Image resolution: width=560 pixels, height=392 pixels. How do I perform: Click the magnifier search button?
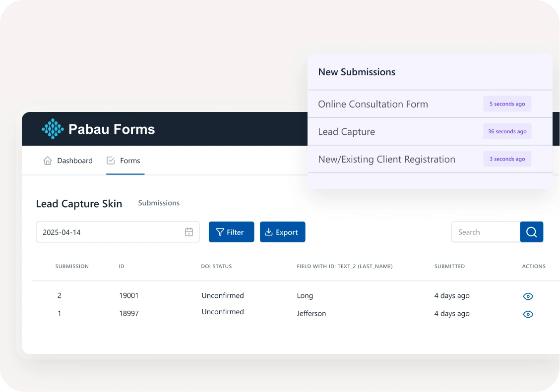point(531,232)
